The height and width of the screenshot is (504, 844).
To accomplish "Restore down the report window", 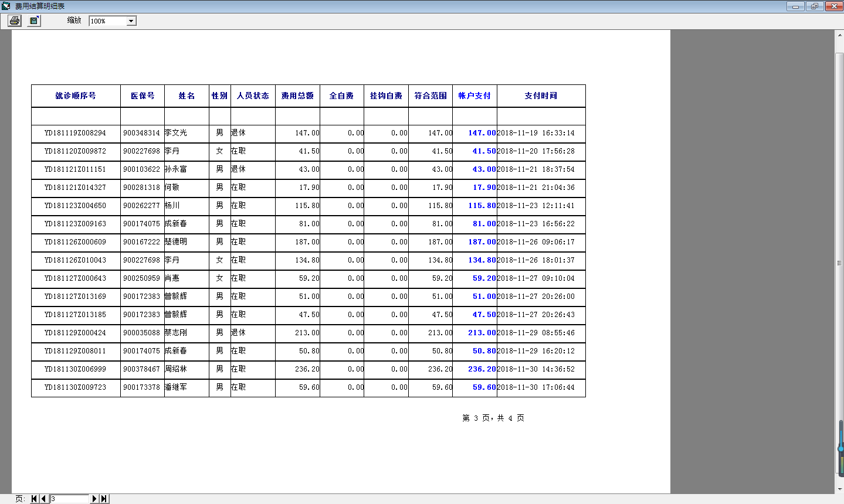I will pyautogui.click(x=814, y=6).
